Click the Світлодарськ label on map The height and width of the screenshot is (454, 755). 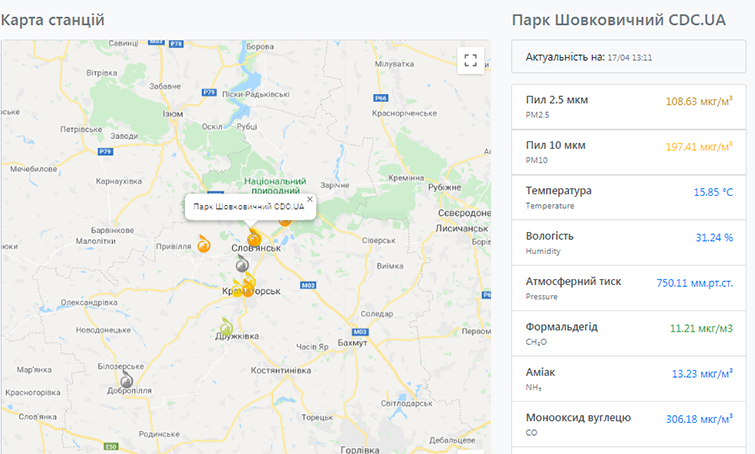pyautogui.click(x=406, y=403)
